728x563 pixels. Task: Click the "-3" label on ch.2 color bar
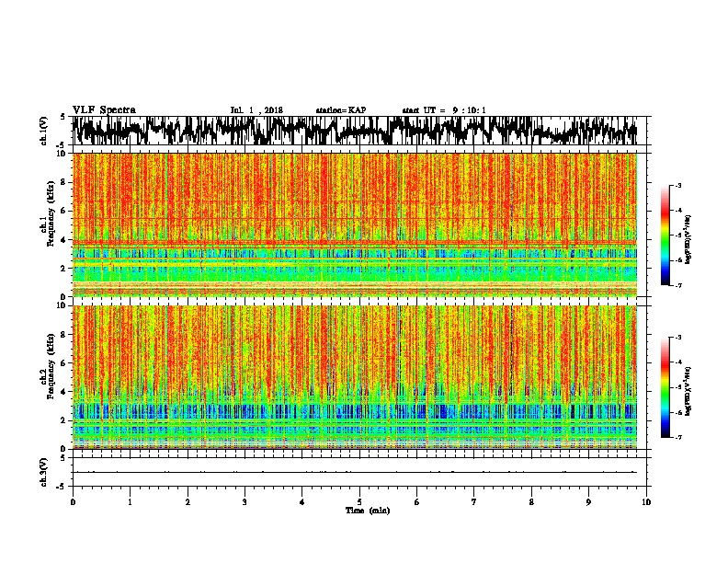tap(677, 338)
